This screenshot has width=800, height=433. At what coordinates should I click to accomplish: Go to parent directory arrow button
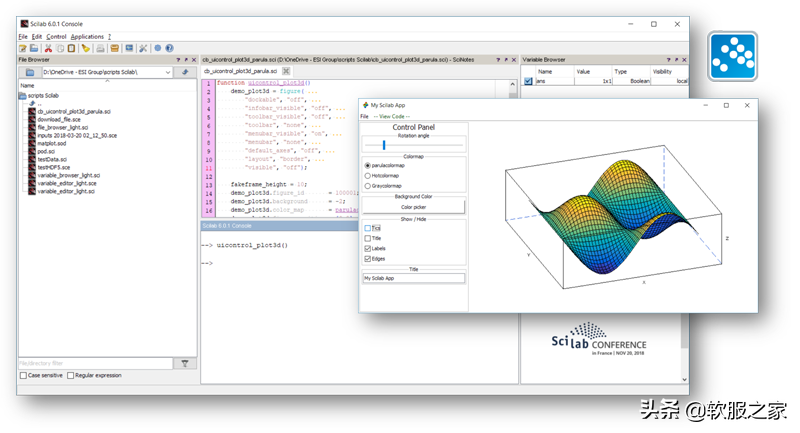pos(185,72)
